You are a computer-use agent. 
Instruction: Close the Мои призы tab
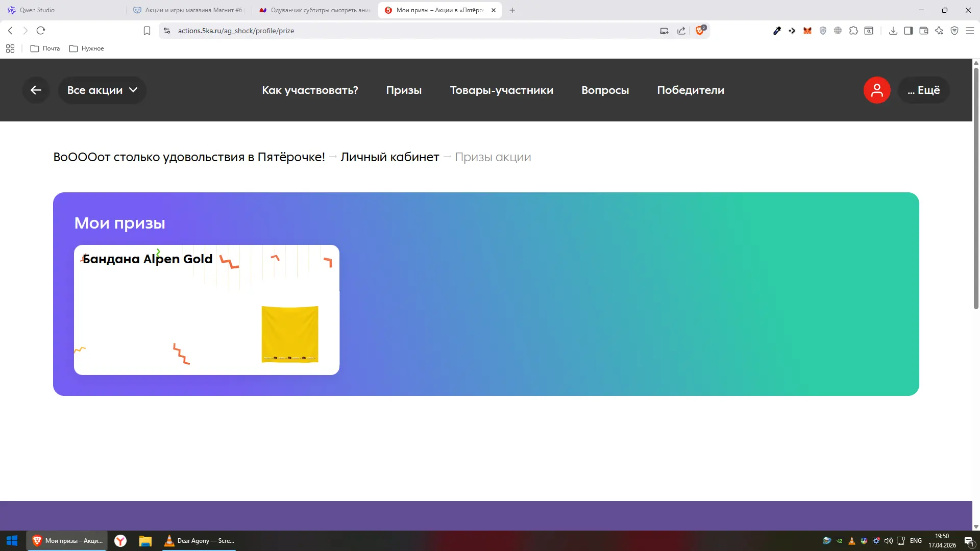coord(494,10)
